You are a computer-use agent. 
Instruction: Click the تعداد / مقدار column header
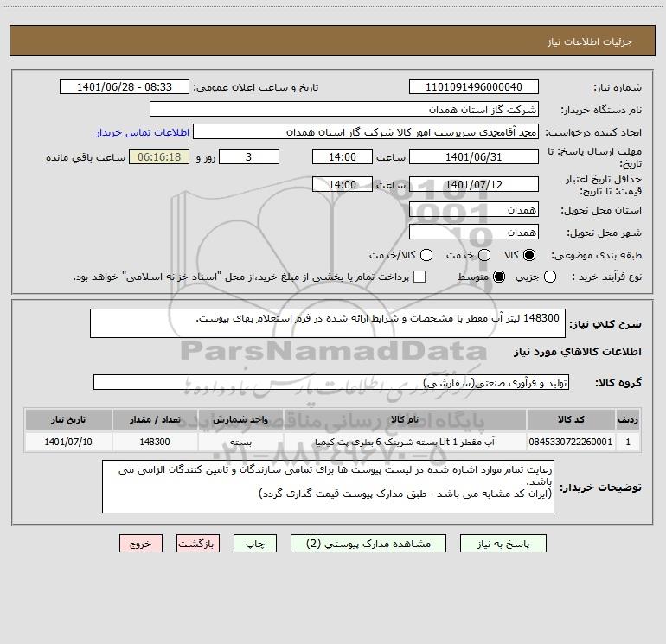(155, 419)
